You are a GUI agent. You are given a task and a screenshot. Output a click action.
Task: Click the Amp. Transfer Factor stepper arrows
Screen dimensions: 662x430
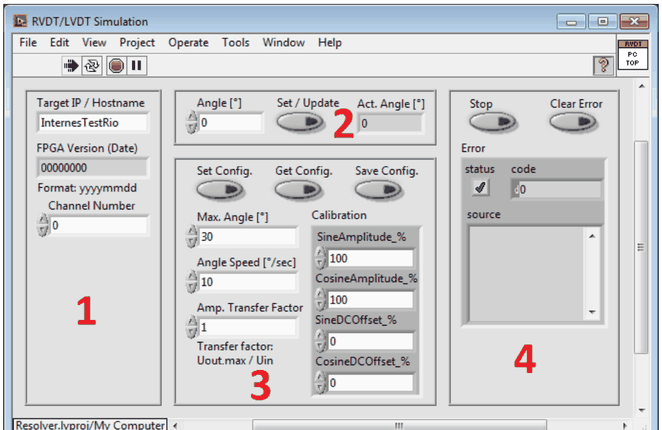point(192,327)
